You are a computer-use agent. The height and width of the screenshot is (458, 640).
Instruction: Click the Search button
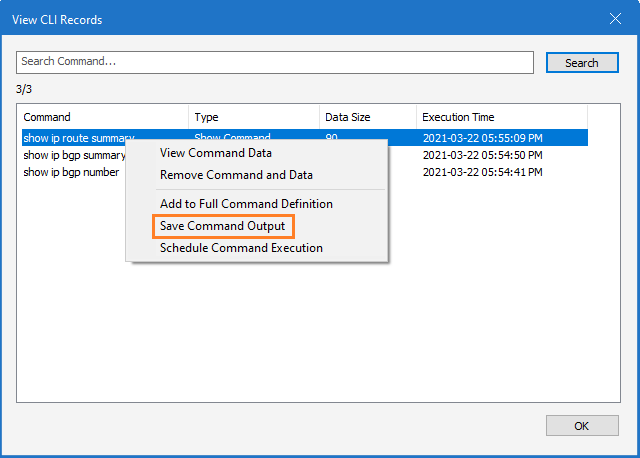pyautogui.click(x=581, y=62)
